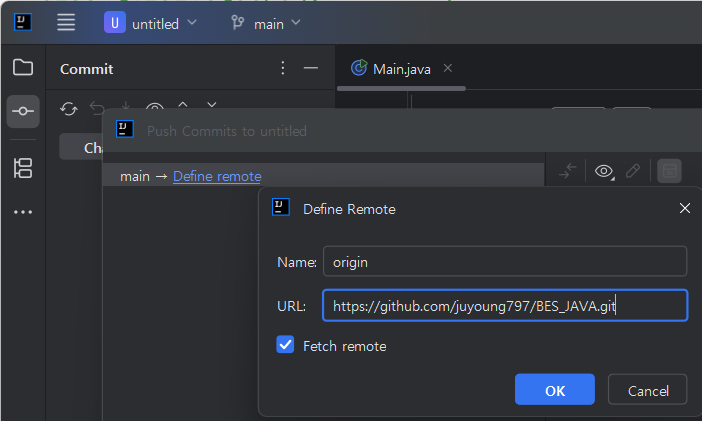The height and width of the screenshot is (421, 702).
Task: Click the diff preview icon in Push dialog
Action: point(669,171)
